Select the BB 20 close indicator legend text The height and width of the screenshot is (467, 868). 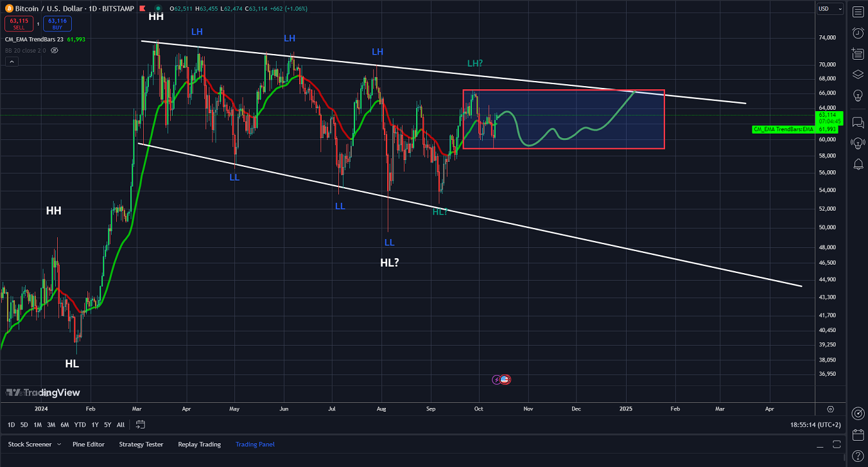(26, 50)
